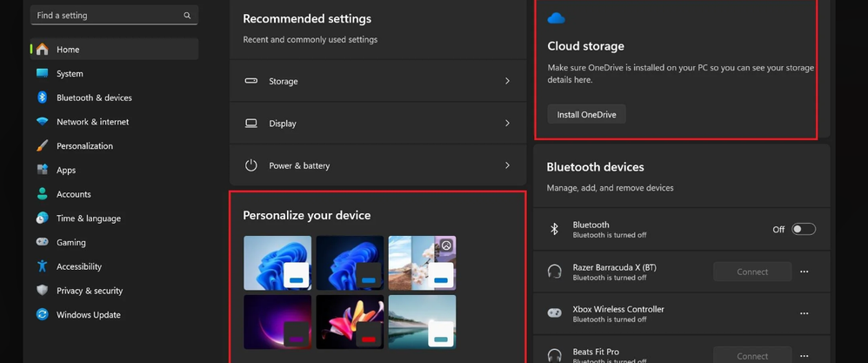Click the Bluetooth symbol beside the toggle
The width and height of the screenshot is (868, 363).
tap(554, 230)
